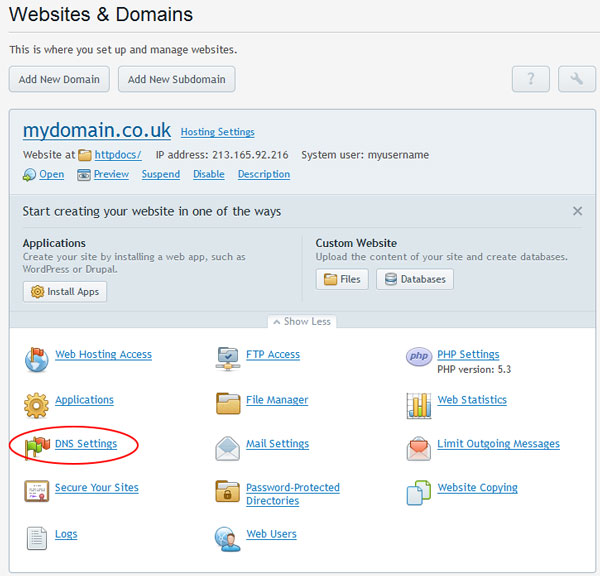
Task: Click the Limit Outgoing Messages envelope icon
Action: [419, 448]
